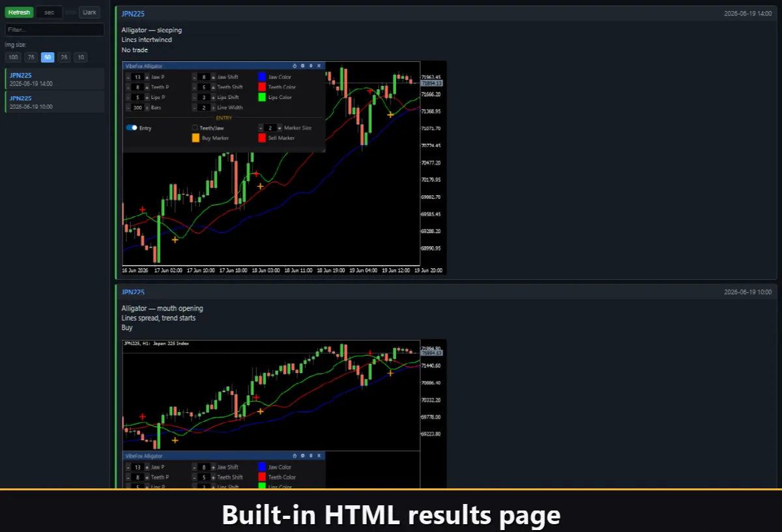Viewport: 782px width, 532px height.
Task: Collapse the 10:00 chart's VibeFox Alligator panel
Action: (310, 456)
